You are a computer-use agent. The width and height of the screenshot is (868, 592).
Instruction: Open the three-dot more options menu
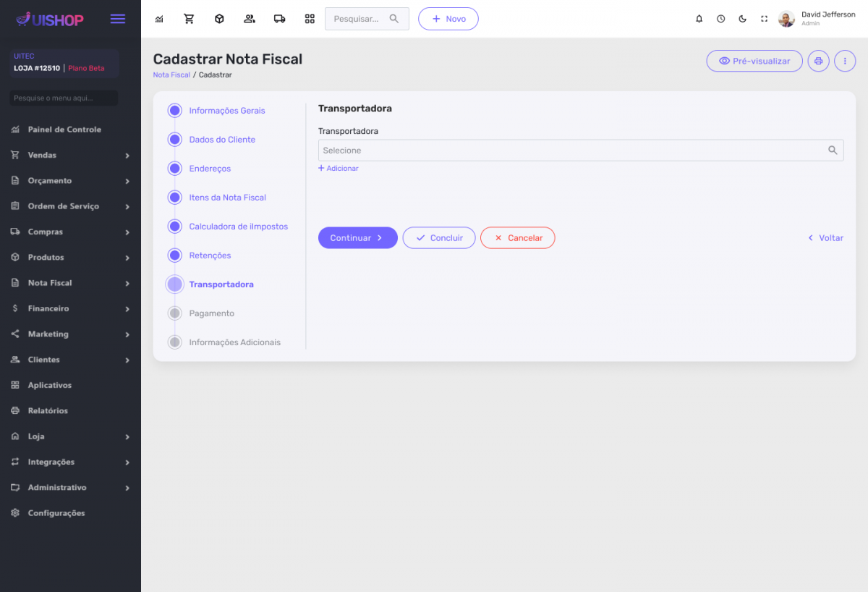click(845, 61)
